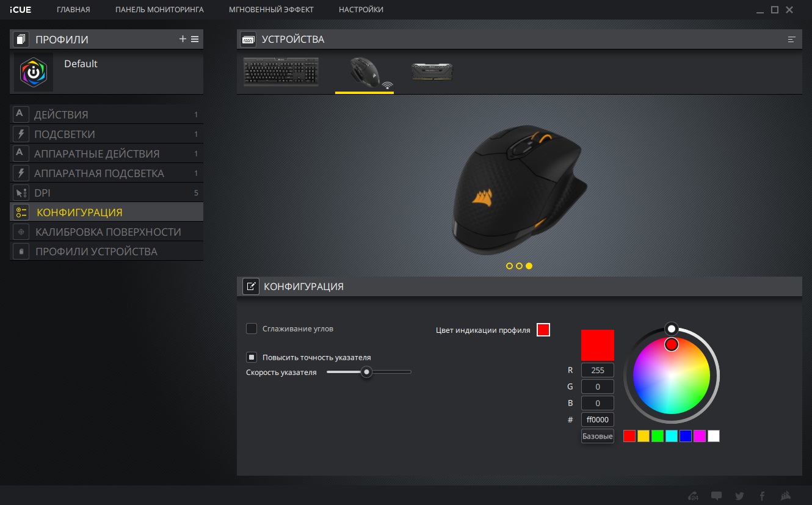The image size is (812, 505).
Task: Select the keyboard device thumbnail
Action: (281, 72)
